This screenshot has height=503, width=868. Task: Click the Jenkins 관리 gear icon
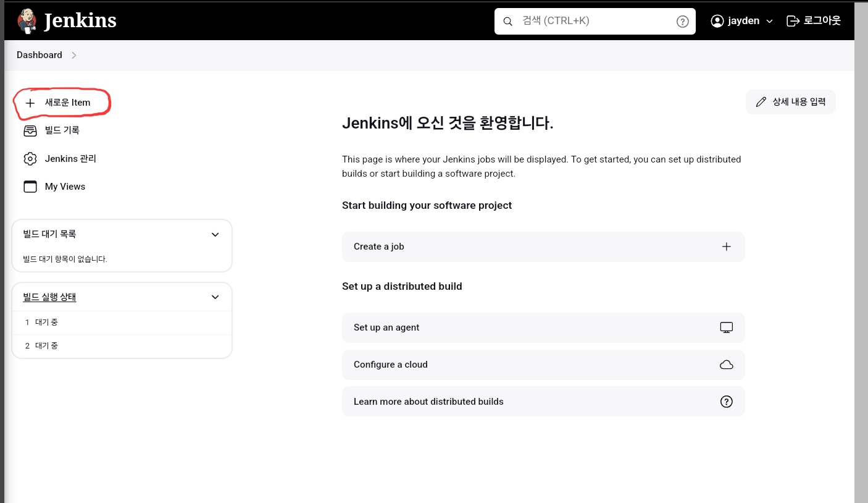click(30, 159)
